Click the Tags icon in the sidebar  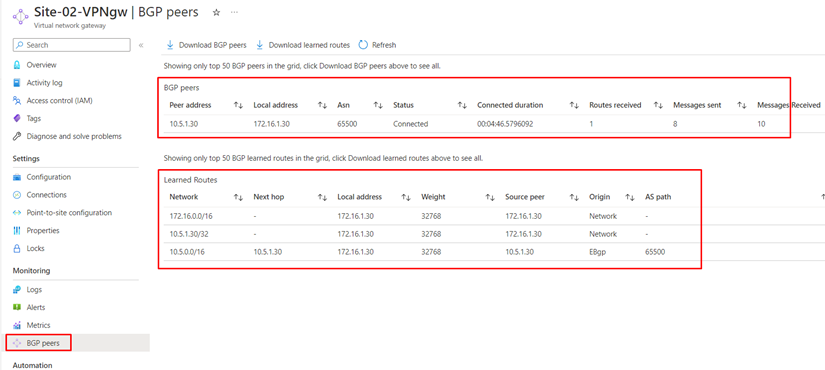[x=17, y=118]
